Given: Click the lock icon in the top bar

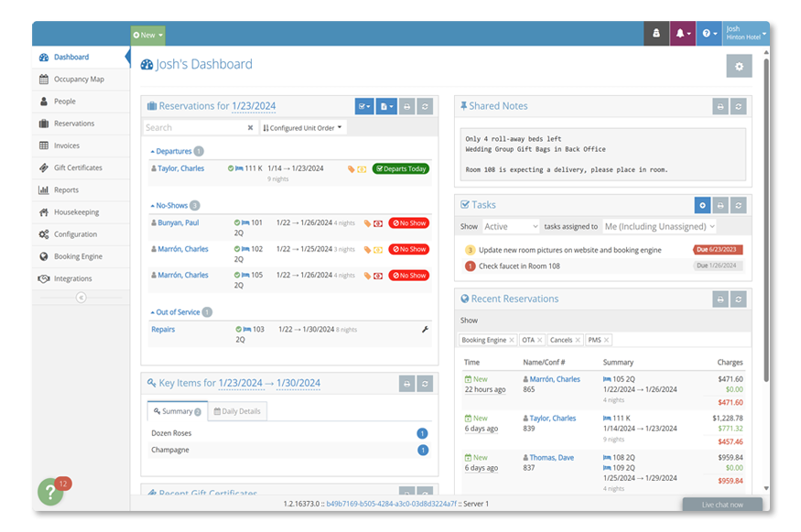Looking at the screenshot, I should pyautogui.click(x=655, y=33).
